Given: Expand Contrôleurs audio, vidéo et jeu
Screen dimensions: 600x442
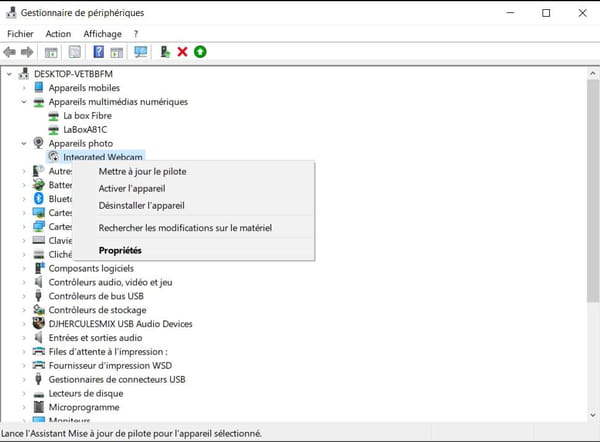Looking at the screenshot, I should (x=24, y=282).
